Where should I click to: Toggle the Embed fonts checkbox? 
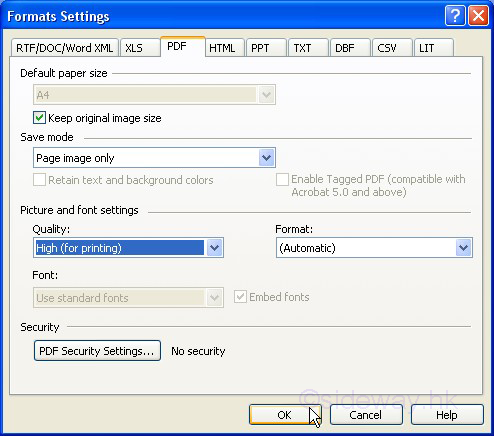pos(240,297)
